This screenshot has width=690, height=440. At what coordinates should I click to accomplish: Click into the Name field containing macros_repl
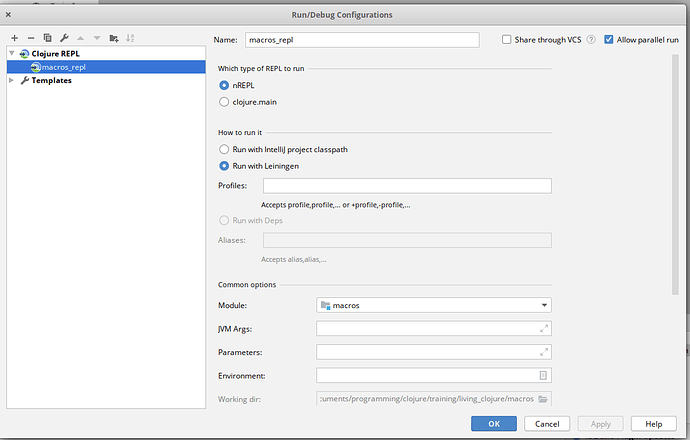pyautogui.click(x=362, y=40)
